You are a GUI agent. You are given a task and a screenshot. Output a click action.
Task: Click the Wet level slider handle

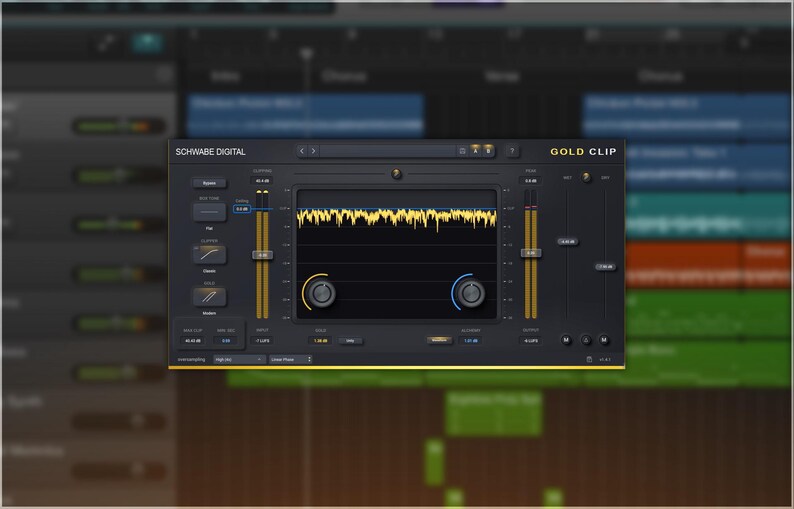pos(567,242)
